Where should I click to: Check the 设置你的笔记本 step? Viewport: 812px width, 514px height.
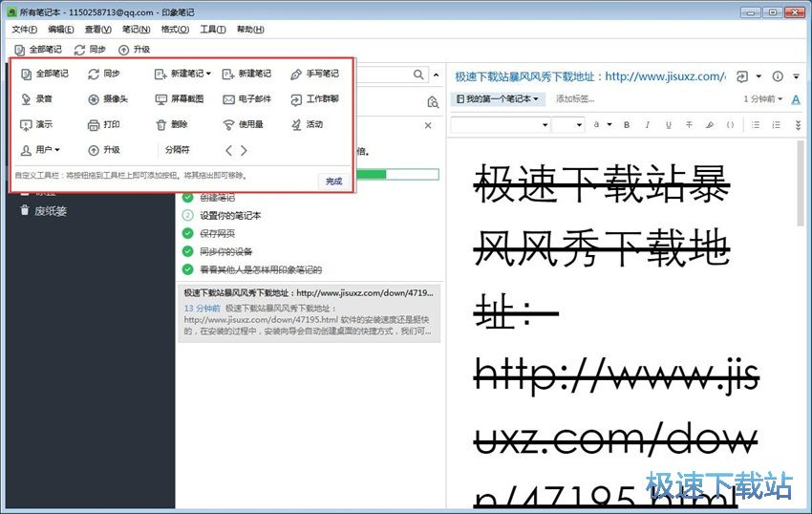tap(187, 215)
